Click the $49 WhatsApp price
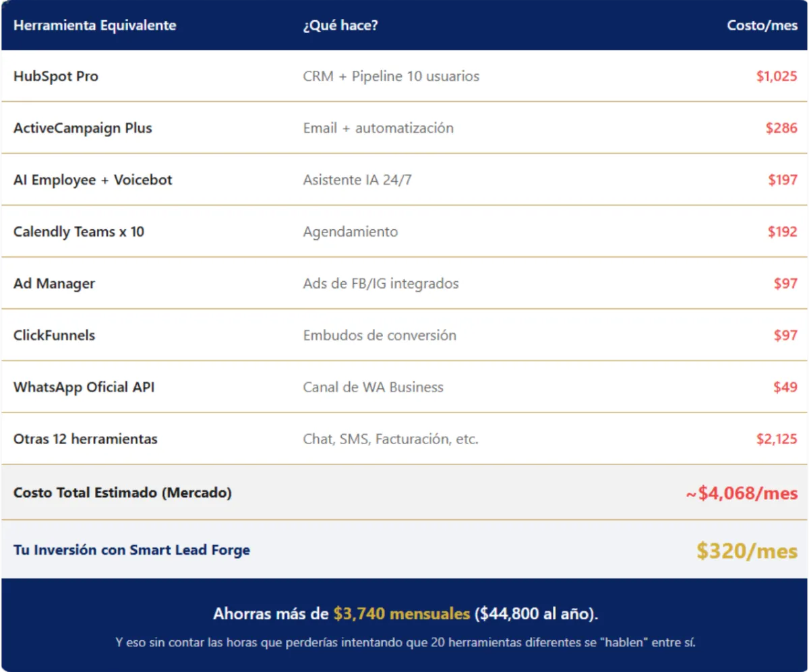This screenshot has height=672, width=809. point(785,388)
